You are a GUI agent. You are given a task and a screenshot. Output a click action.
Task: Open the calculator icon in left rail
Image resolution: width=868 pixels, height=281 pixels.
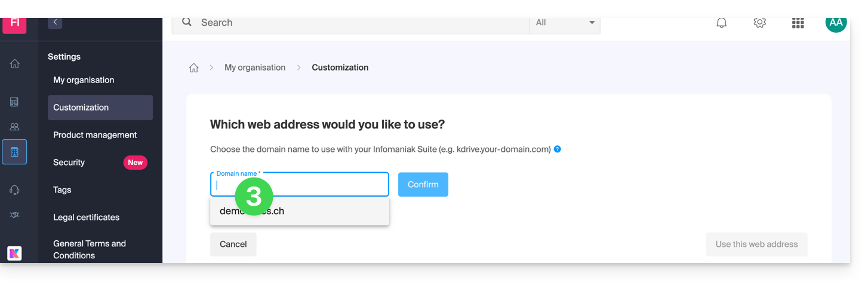(x=15, y=102)
